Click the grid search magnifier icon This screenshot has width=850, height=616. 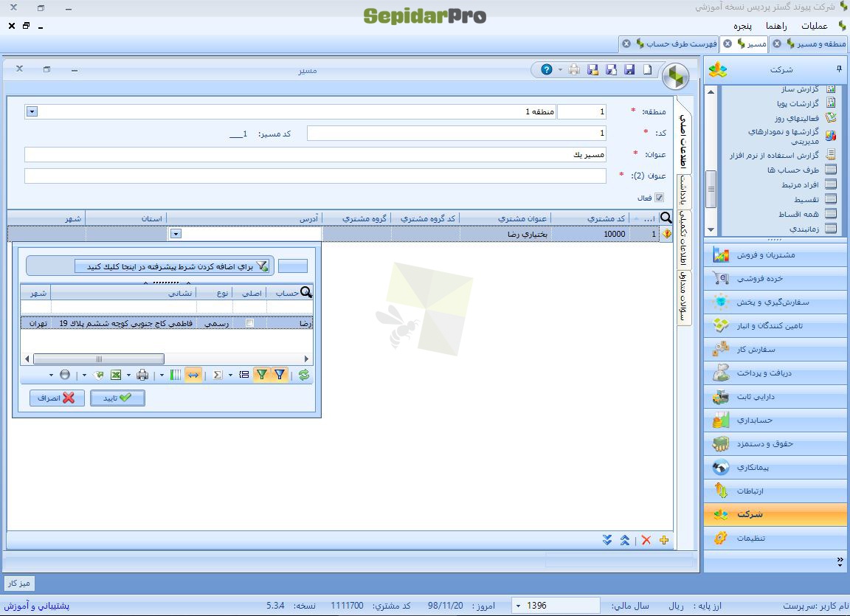pos(666,218)
